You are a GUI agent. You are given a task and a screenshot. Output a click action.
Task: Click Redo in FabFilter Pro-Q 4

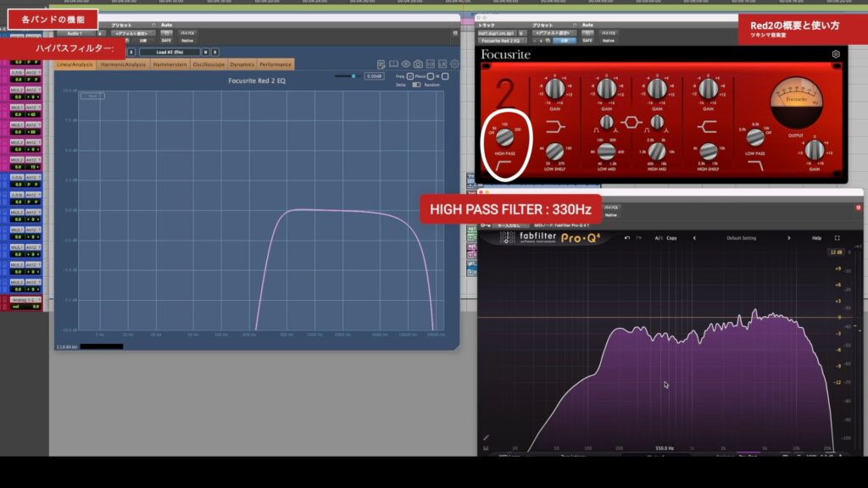click(638, 238)
